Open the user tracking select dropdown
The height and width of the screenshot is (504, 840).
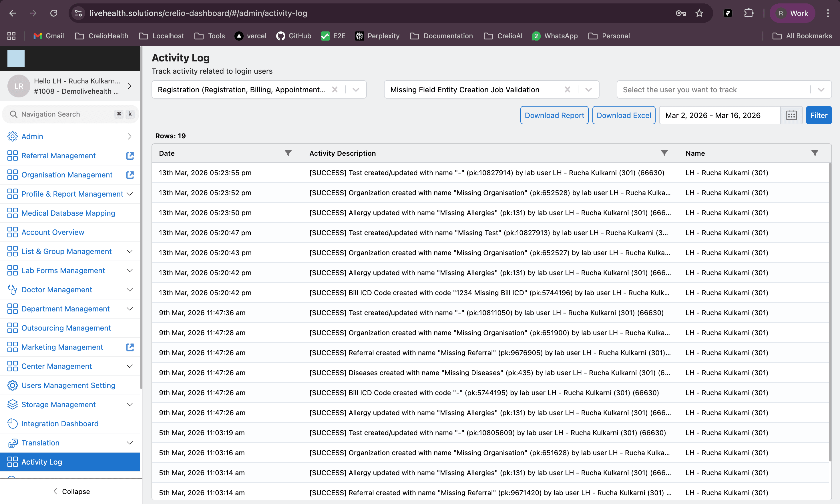coord(724,89)
